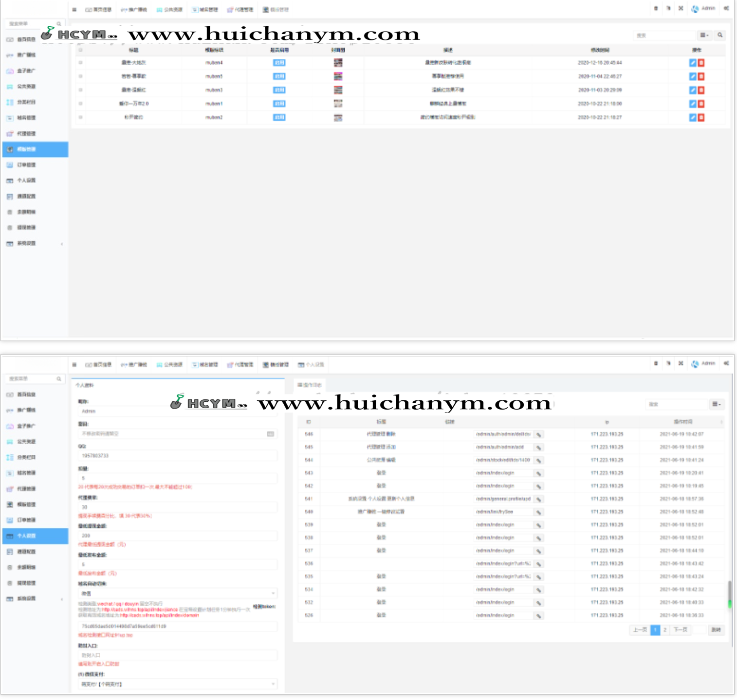Click the QQ input field showing 1957803733

tap(177, 456)
